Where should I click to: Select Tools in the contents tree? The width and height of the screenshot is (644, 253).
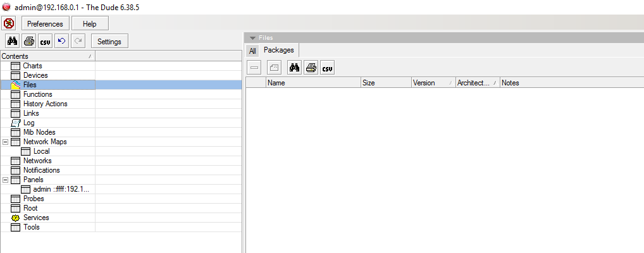(32, 226)
